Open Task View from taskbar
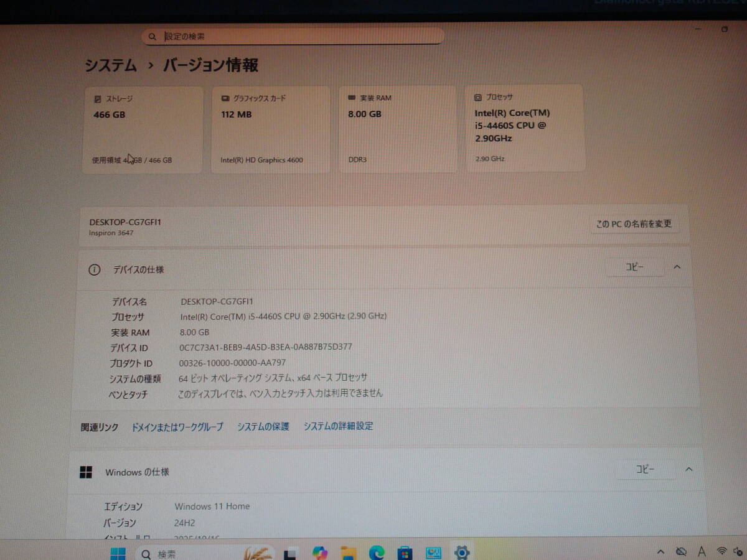 [x=290, y=553]
